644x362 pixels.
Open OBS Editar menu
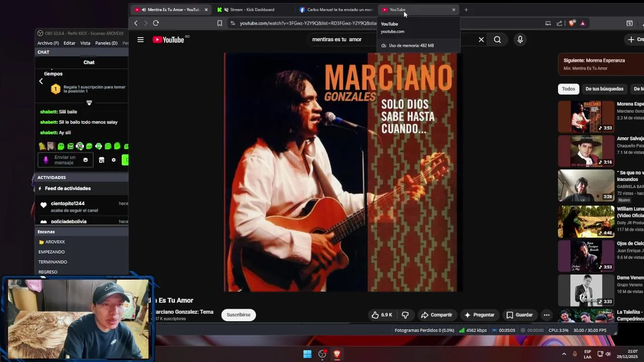[x=69, y=43]
